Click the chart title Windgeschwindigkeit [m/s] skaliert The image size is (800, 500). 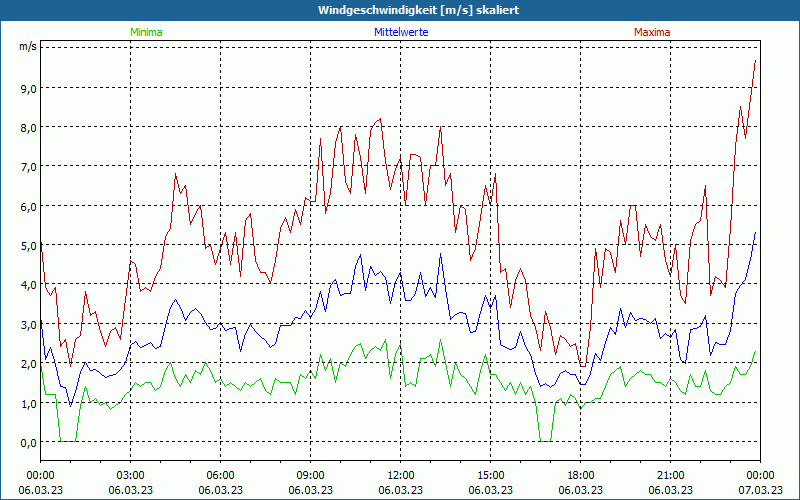click(418, 10)
